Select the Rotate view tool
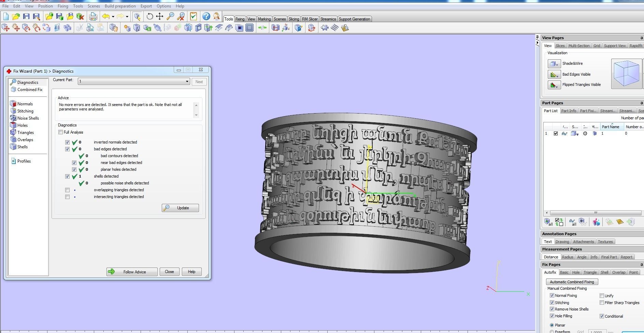This screenshot has height=333, width=644. click(x=149, y=16)
